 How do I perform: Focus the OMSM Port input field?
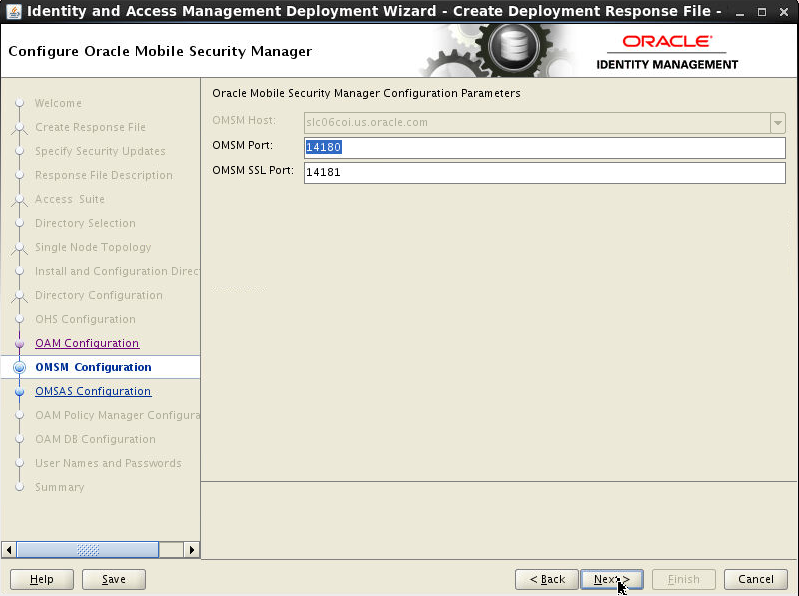(x=544, y=147)
